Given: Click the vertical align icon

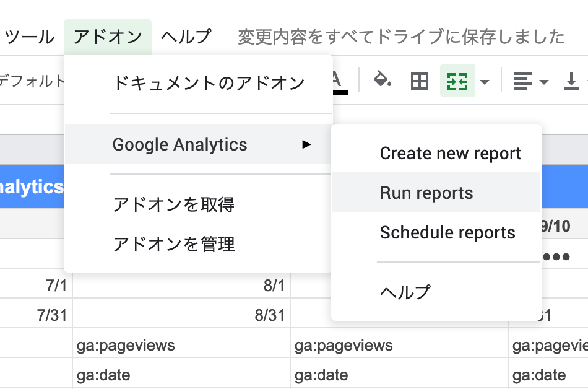Looking at the screenshot, I should click(571, 81).
